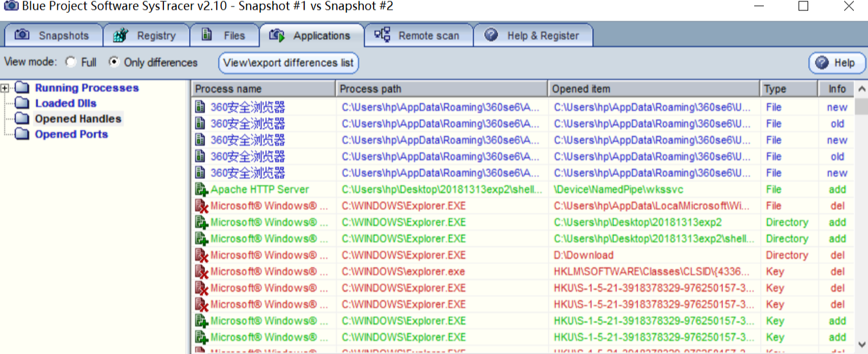Sort by Info column header
Image resolution: width=868 pixels, height=354 pixels.
(x=836, y=89)
